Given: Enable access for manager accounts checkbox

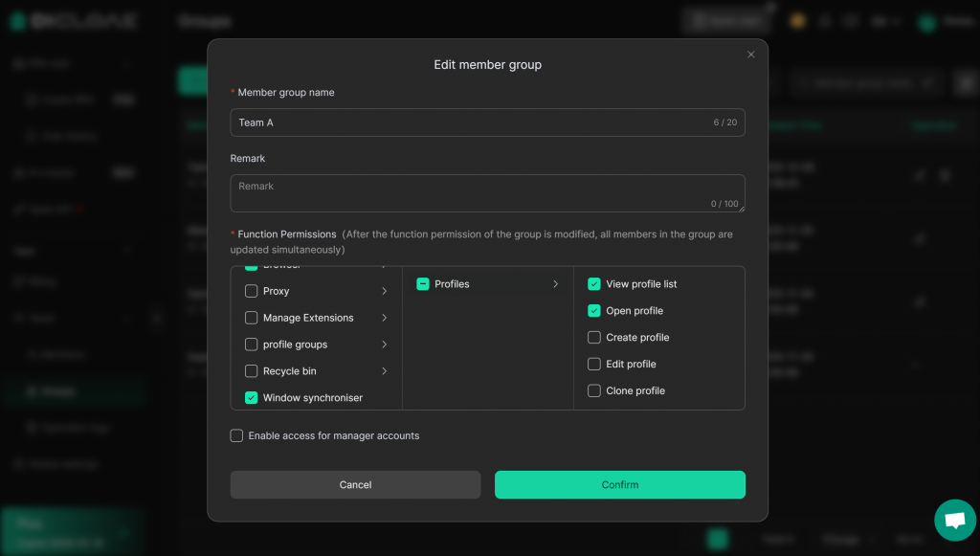Looking at the screenshot, I should 236,436.
